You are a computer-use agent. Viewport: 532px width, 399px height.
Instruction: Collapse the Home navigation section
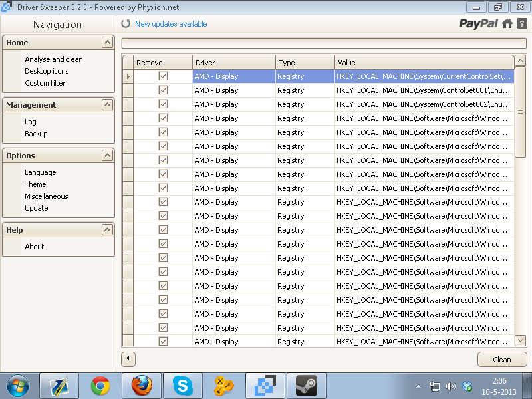point(107,43)
